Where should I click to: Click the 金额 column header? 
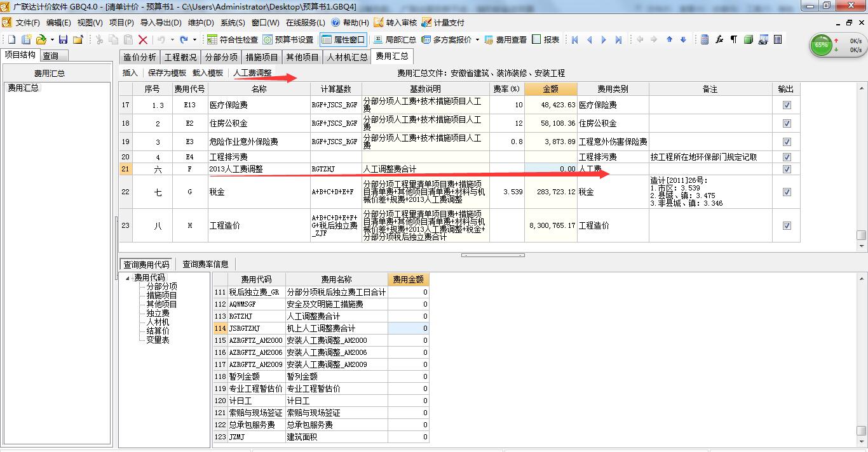[x=551, y=89]
